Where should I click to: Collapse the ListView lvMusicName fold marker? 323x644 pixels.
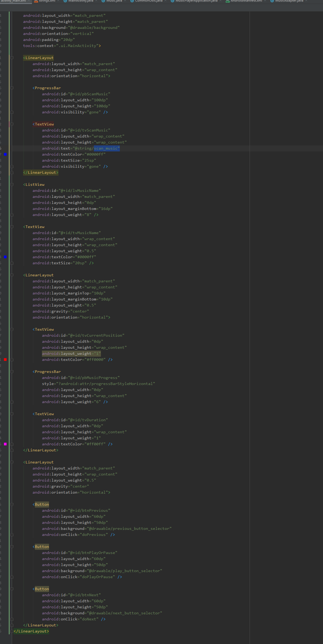[x=12, y=184]
